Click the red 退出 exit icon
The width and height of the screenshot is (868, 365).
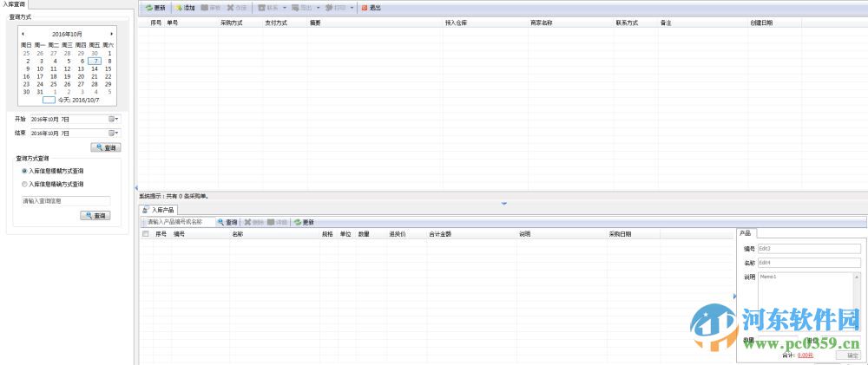point(364,9)
